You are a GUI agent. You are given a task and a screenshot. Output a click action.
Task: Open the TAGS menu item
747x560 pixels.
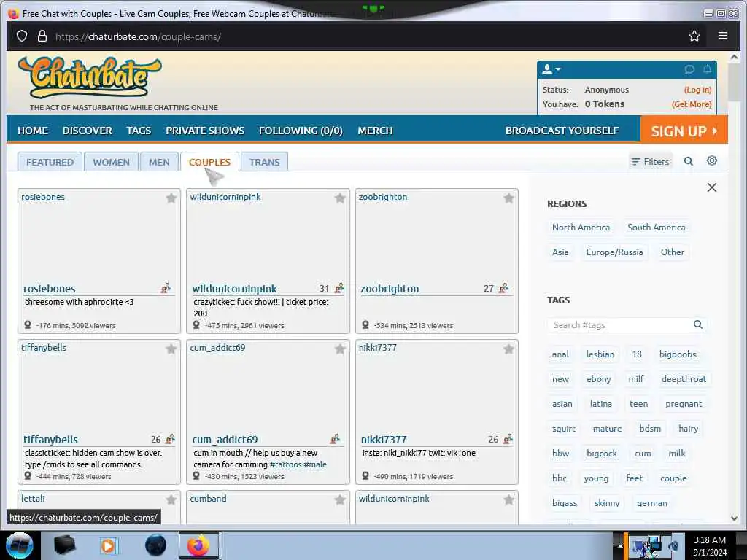(139, 131)
